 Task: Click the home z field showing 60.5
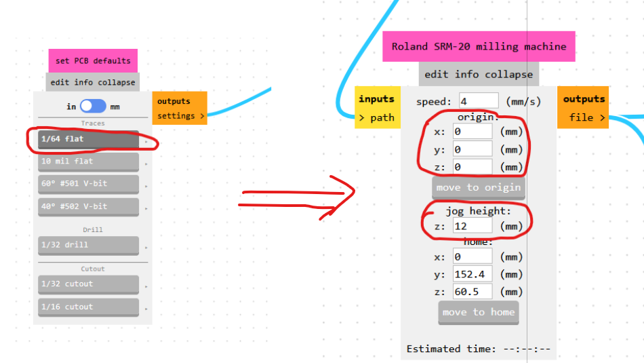pyautogui.click(x=472, y=292)
